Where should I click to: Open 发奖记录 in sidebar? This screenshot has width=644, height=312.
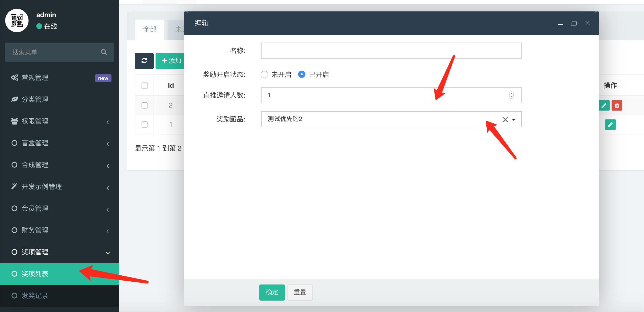point(35,296)
